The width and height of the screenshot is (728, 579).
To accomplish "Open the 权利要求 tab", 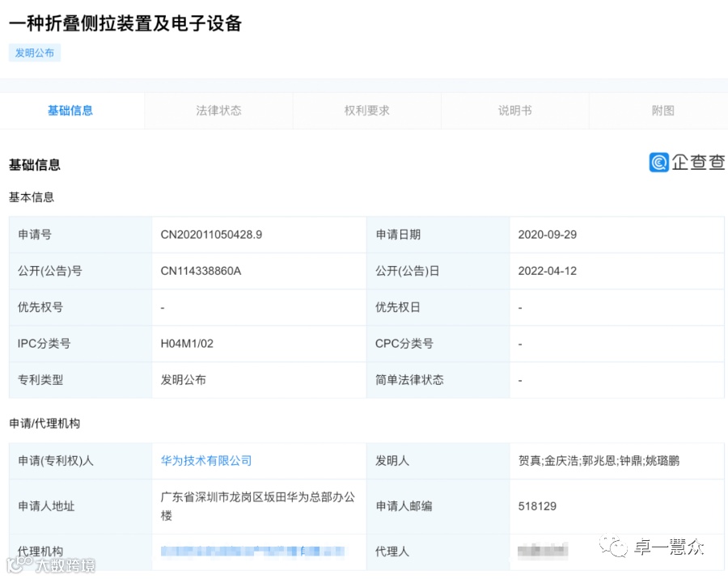I will pos(366,111).
